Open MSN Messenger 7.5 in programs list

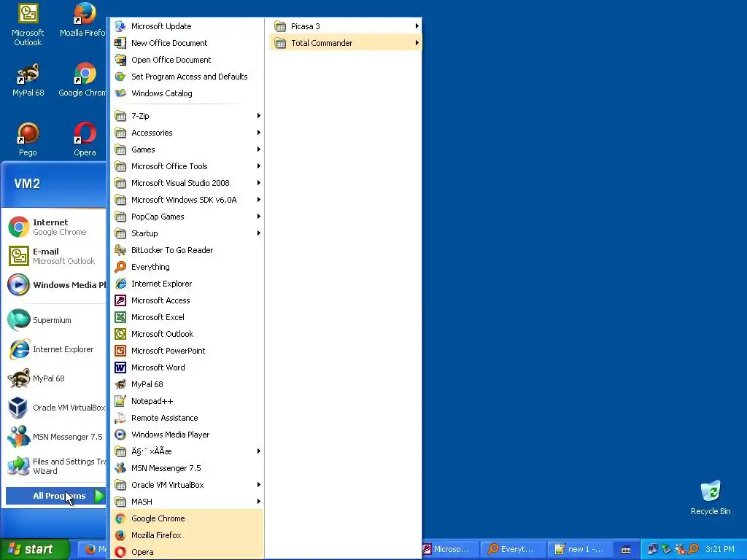tap(187, 468)
